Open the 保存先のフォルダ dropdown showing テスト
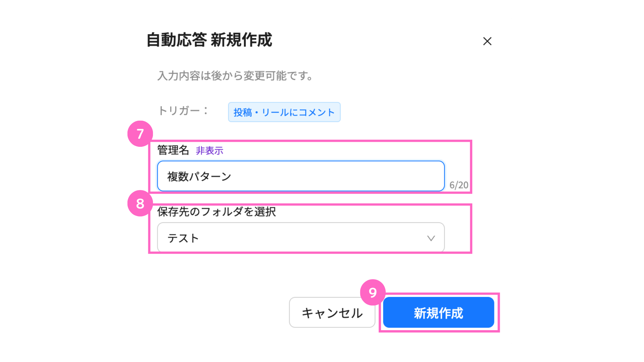The width and height of the screenshot is (644, 362). click(x=301, y=238)
